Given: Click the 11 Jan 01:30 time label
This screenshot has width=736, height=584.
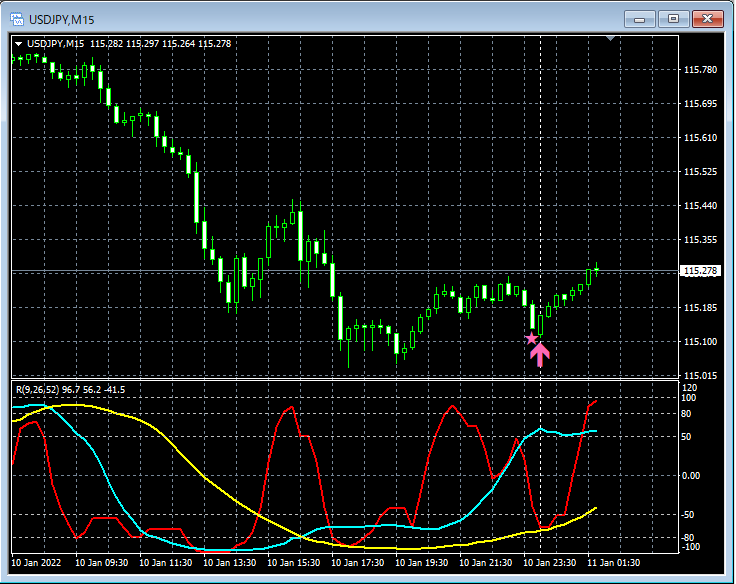Looking at the screenshot, I should click(x=613, y=562).
